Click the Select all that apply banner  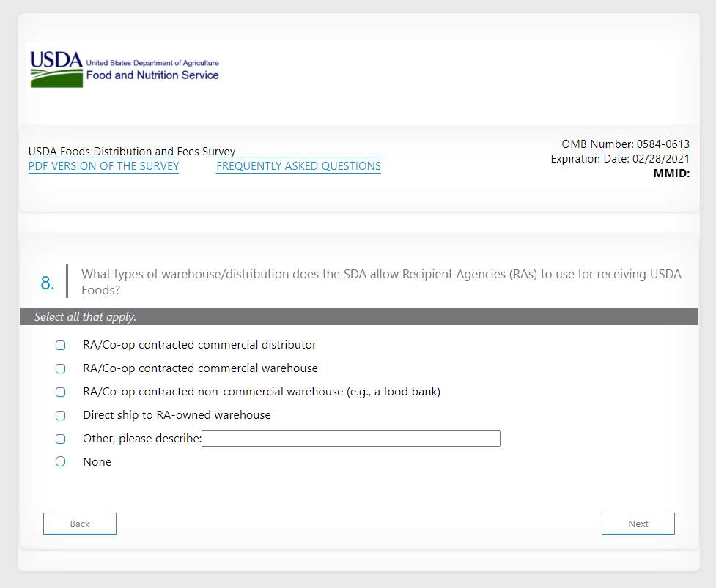pos(359,316)
